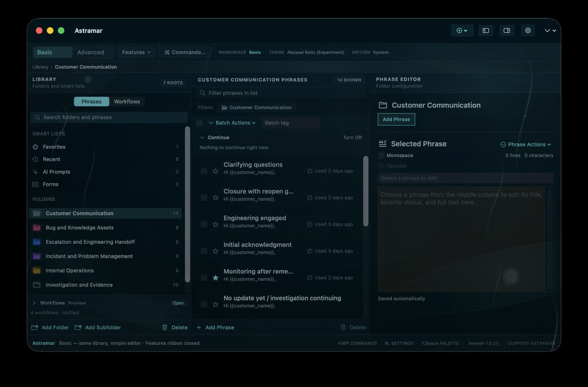Click the Favorites smart list icon

36,147
